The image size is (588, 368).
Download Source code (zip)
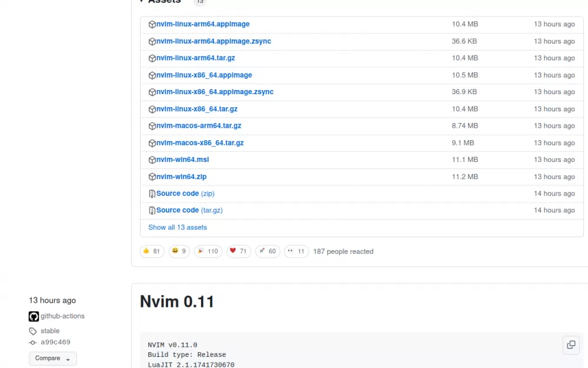185,194
